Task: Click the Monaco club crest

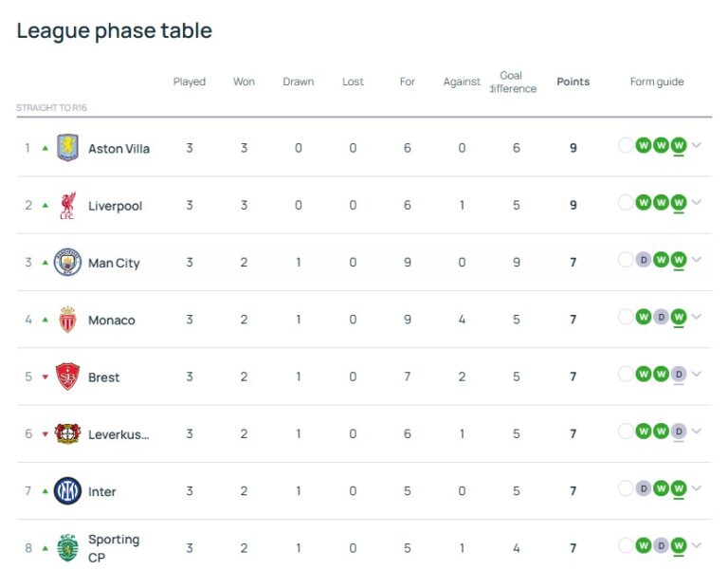Action: click(x=67, y=320)
